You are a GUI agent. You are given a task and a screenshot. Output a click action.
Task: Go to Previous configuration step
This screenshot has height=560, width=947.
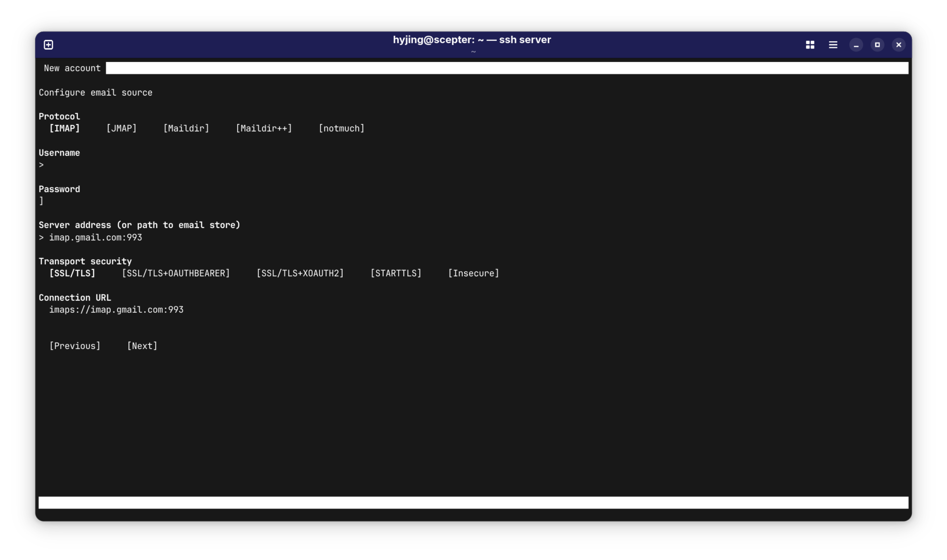(x=75, y=346)
